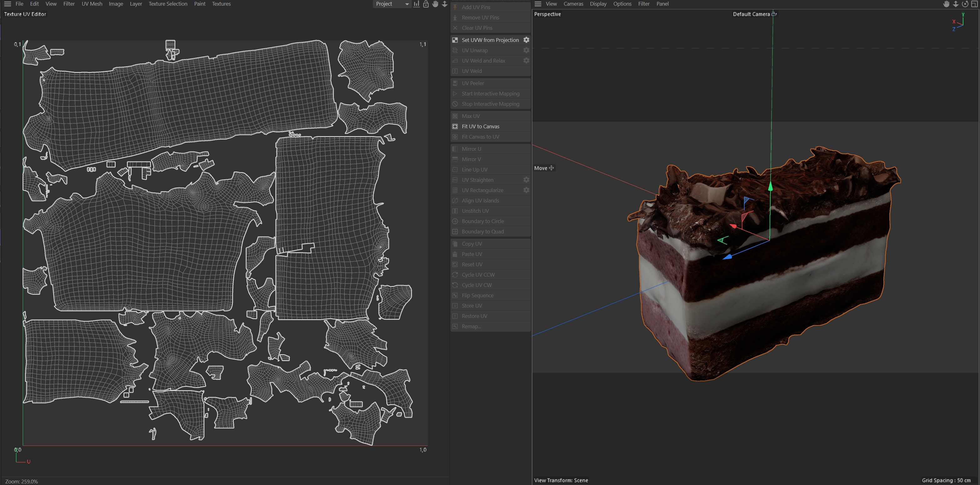980x485 pixels.
Task: Open the Perspective viewport hamburger menu
Action: click(x=538, y=4)
